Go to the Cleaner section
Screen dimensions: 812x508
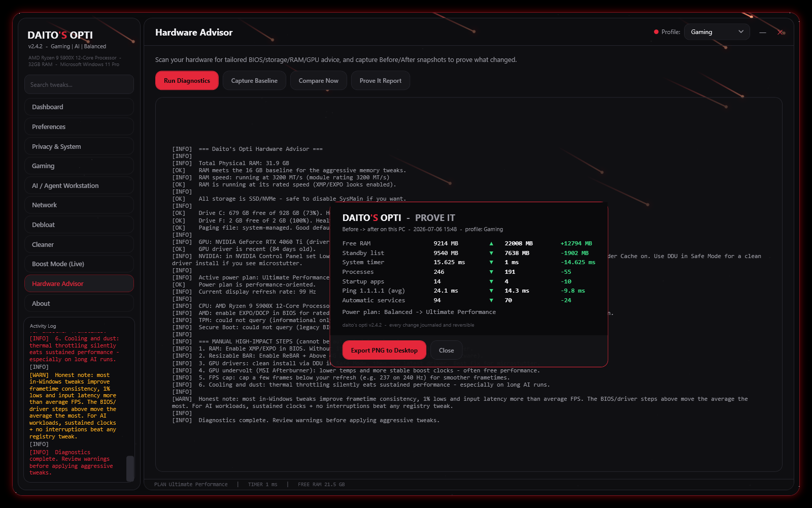79,245
